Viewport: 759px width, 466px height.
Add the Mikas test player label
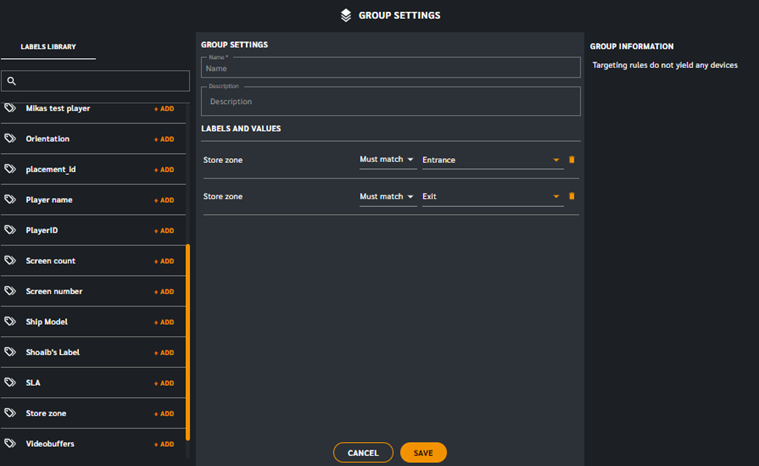click(x=164, y=109)
